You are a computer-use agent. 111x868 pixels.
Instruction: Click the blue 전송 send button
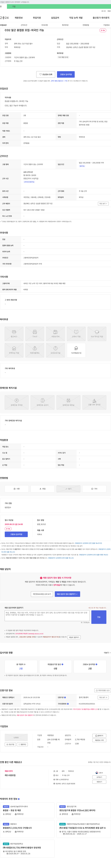coord(99,617)
